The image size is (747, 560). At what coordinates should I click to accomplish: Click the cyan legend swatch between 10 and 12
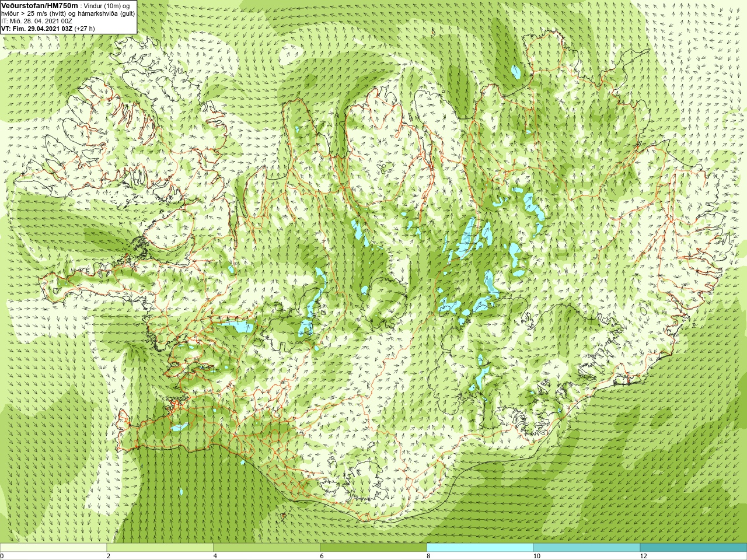point(587,548)
